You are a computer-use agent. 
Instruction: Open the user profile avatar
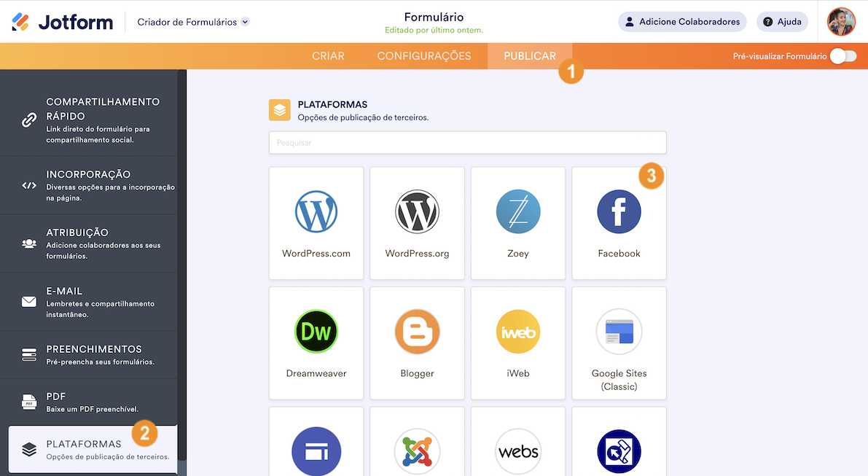click(841, 22)
